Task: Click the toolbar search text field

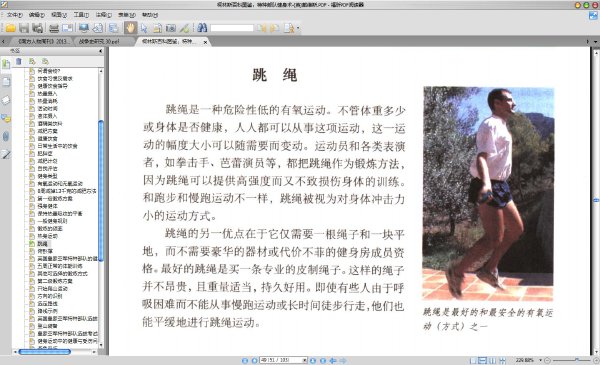Action: click(232, 28)
